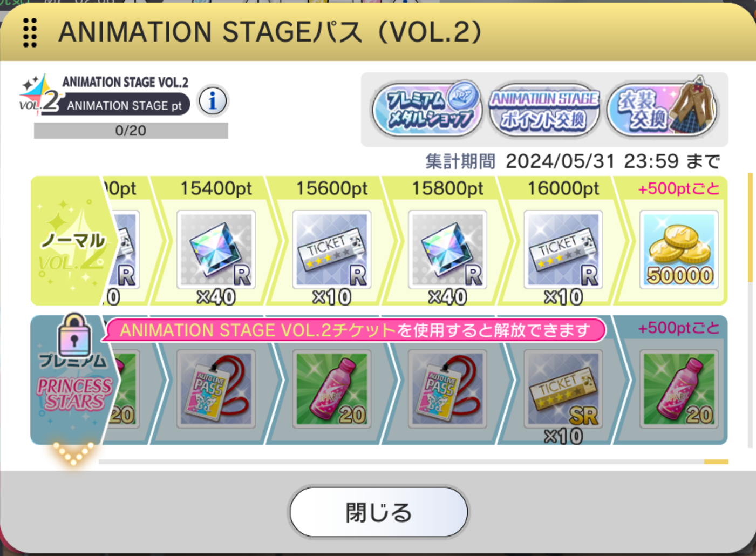Open ANIMATION STAGE ポイント交換

click(544, 110)
